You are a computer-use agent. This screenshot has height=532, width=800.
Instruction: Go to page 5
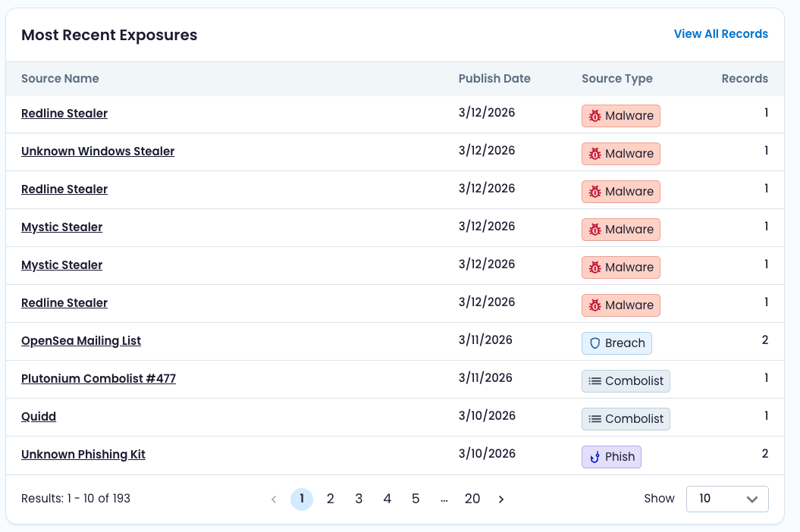click(x=416, y=499)
